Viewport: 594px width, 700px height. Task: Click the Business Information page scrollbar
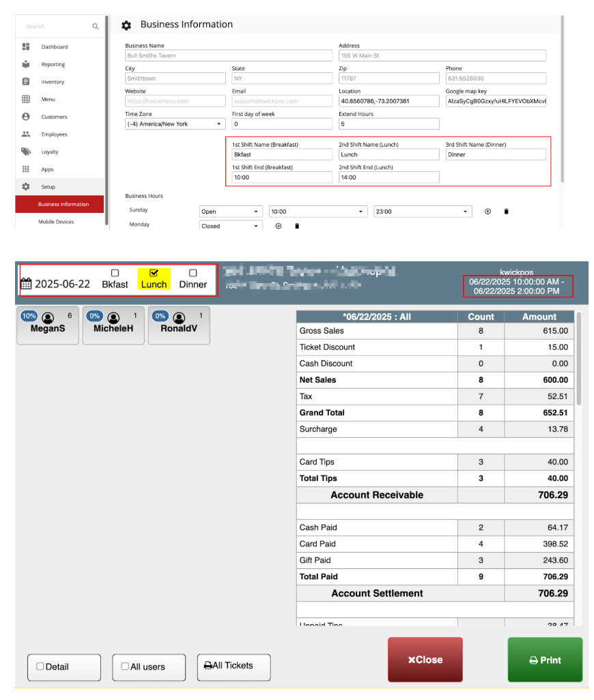[x=563, y=99]
